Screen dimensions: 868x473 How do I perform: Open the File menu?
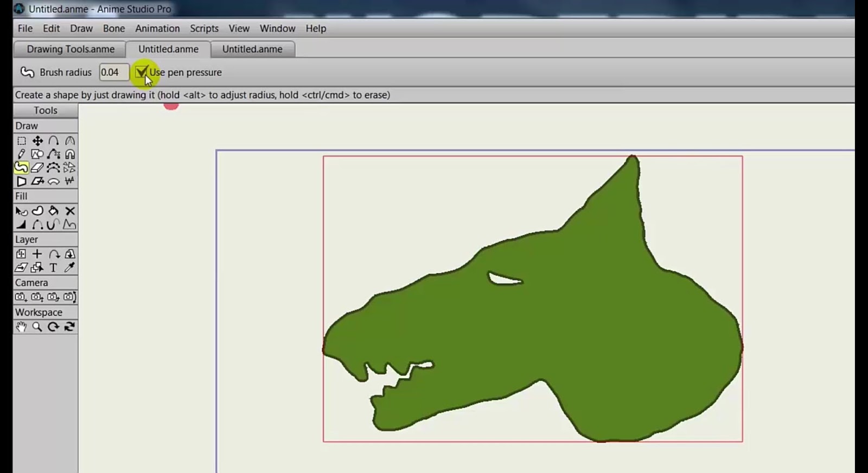point(25,28)
